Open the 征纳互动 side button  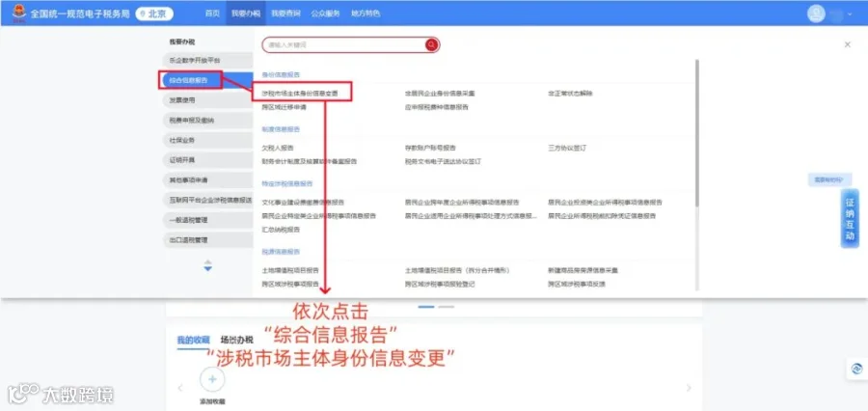(850, 219)
